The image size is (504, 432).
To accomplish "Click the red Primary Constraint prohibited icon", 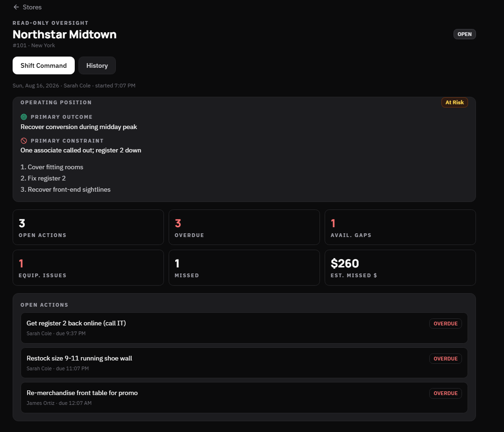I will (x=24, y=141).
